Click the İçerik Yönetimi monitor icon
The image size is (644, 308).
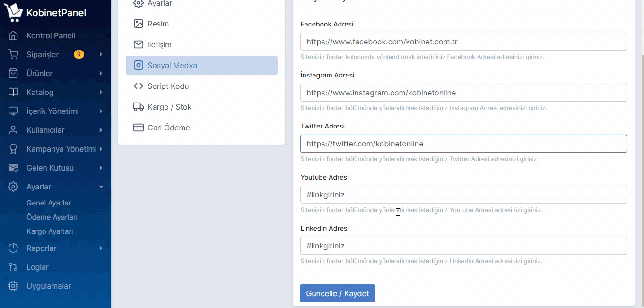pos(13,111)
